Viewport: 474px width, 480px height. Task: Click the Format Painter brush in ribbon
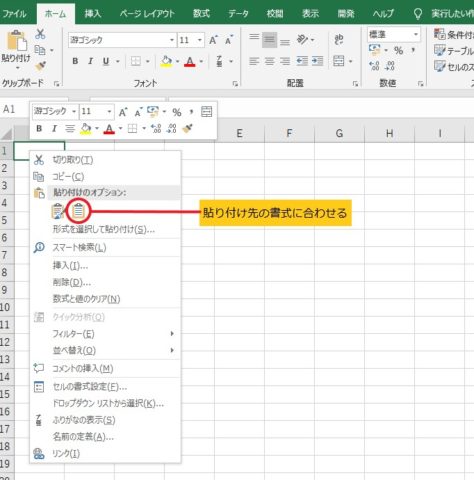point(41,66)
